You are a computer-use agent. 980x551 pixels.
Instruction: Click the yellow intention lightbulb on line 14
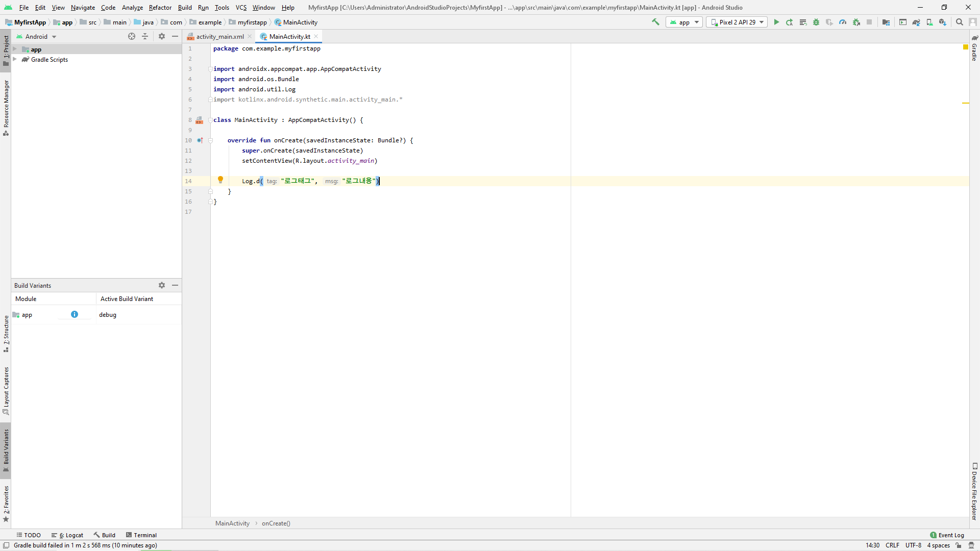point(220,180)
